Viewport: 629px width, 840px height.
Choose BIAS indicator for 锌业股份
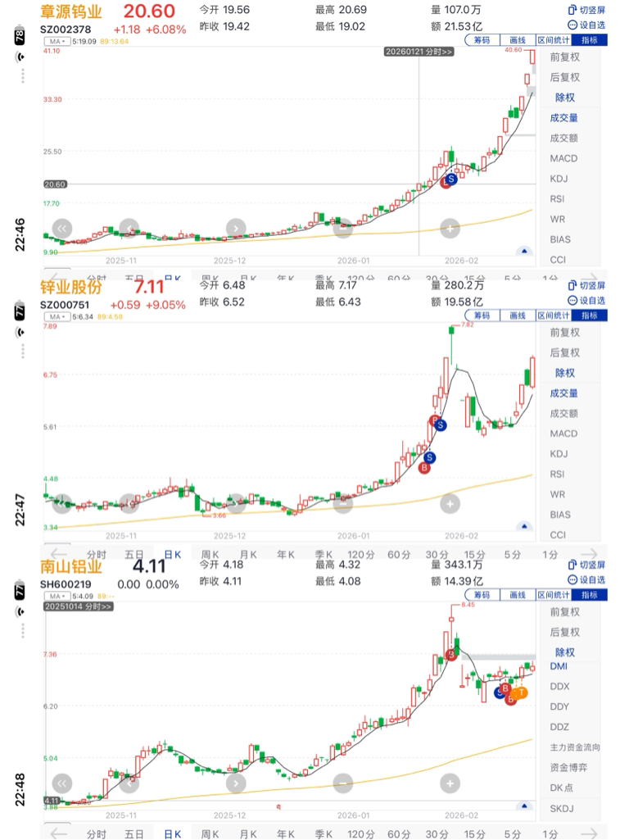(x=560, y=515)
